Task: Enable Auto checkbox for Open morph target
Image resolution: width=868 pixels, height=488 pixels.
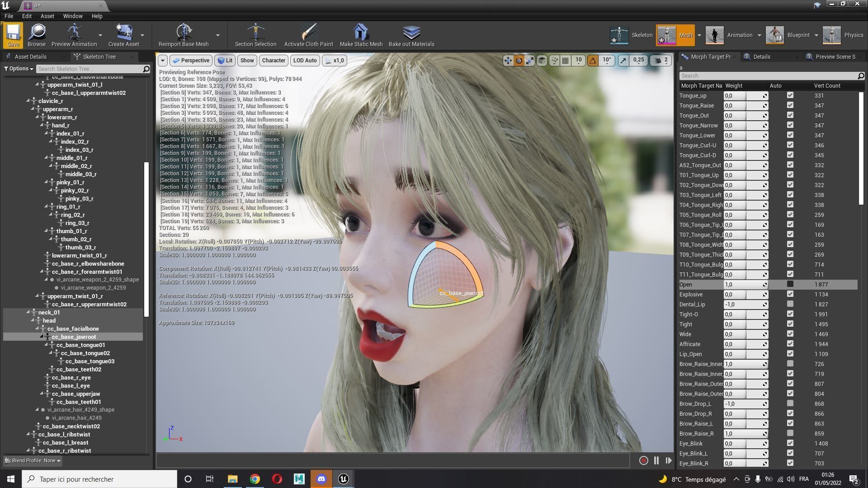Action: coord(790,284)
